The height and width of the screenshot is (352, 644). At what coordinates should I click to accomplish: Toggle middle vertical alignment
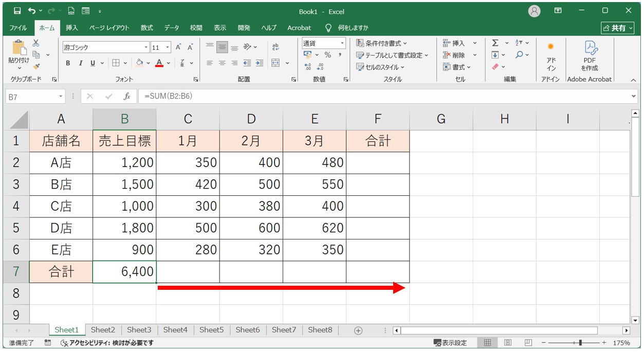tap(222, 47)
